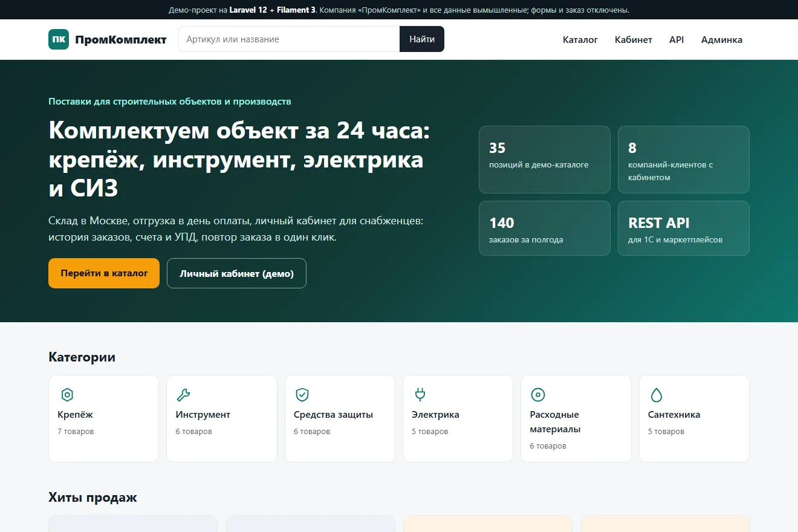Click the green tagline Поставки для строительных объектов

point(170,102)
